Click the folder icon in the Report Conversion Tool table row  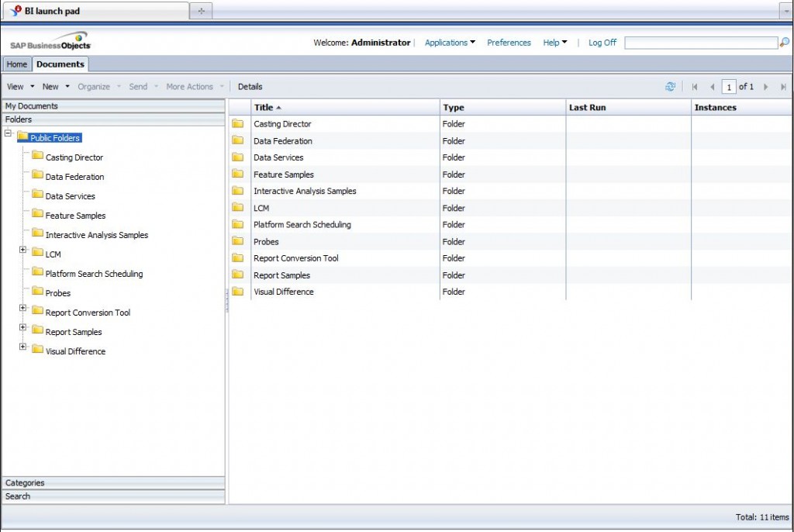237,258
